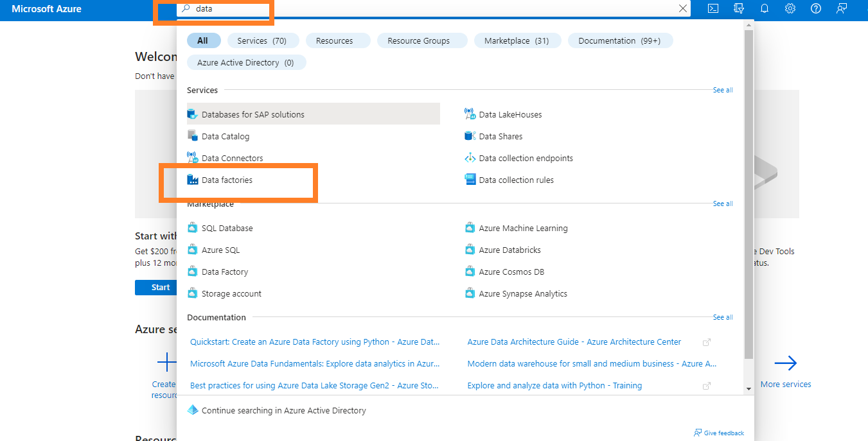The image size is (868, 441).
Task: Open directory and subscription filter icon
Action: (x=739, y=9)
